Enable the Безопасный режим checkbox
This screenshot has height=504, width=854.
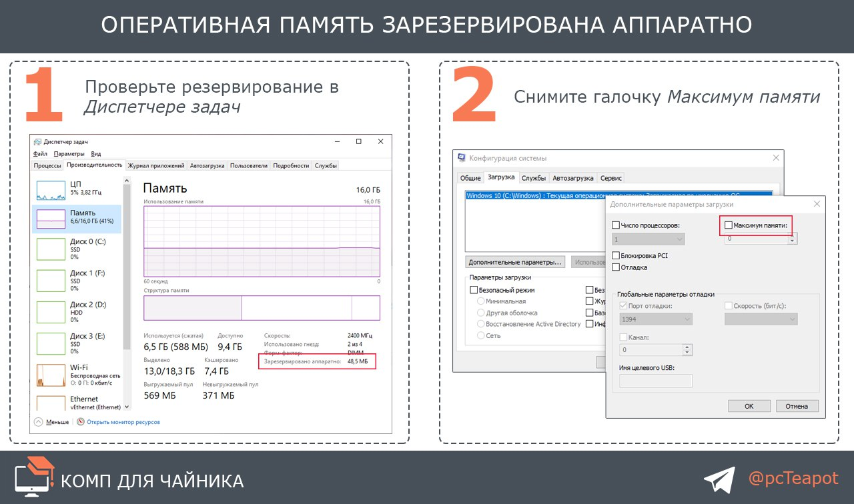tap(474, 290)
